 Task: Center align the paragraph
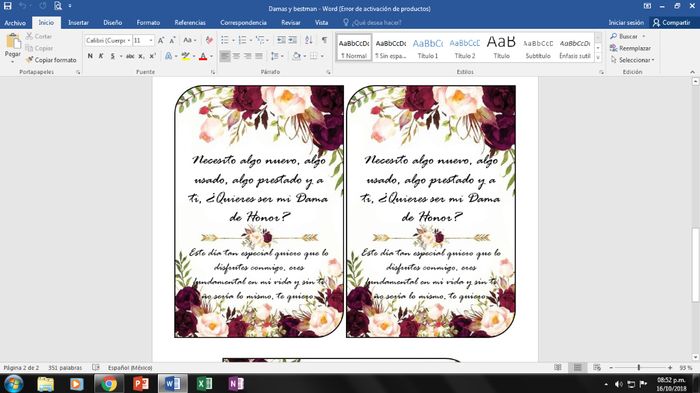pos(236,56)
